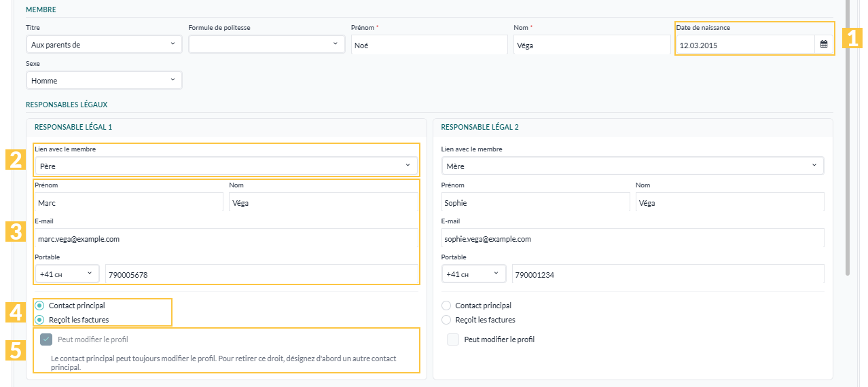Click the RESPONSABLE LÉGAL 2 heading
Image resolution: width=868 pixels, height=387 pixels.
click(x=480, y=127)
